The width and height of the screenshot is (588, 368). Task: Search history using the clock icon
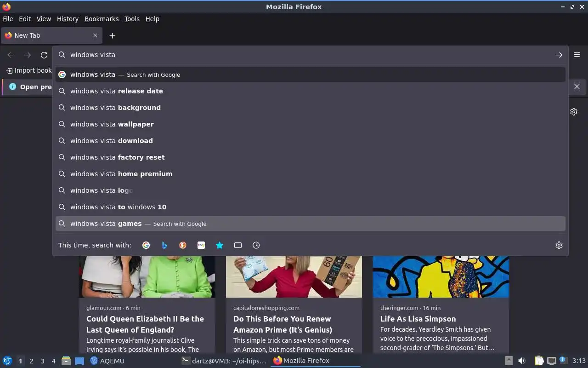click(256, 245)
